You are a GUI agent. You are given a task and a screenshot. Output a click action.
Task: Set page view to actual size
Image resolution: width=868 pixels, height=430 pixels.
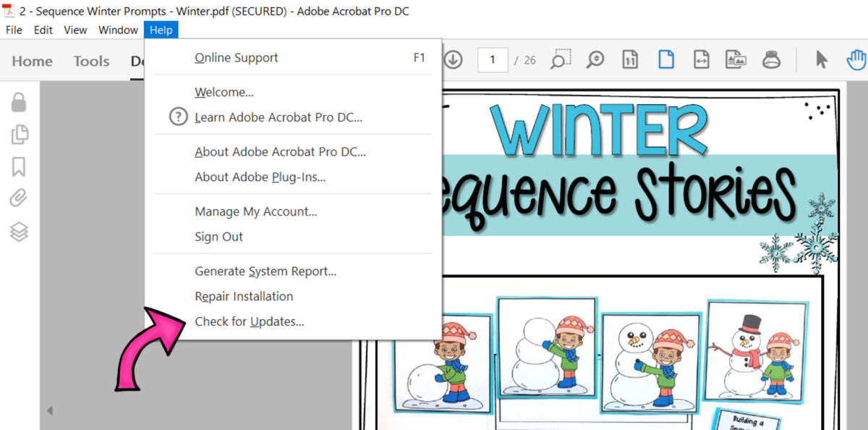click(x=629, y=60)
